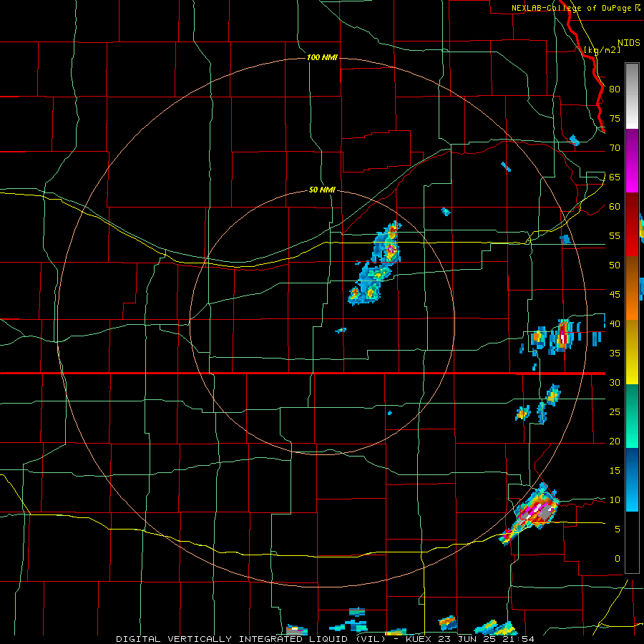
Task: Click the 30 value on the VIL scale
Action: point(615,382)
